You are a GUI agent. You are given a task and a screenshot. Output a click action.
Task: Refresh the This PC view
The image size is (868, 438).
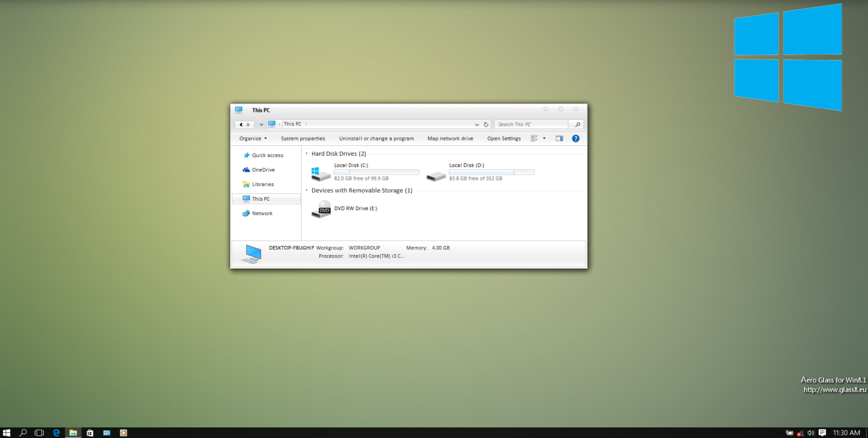pyautogui.click(x=486, y=124)
